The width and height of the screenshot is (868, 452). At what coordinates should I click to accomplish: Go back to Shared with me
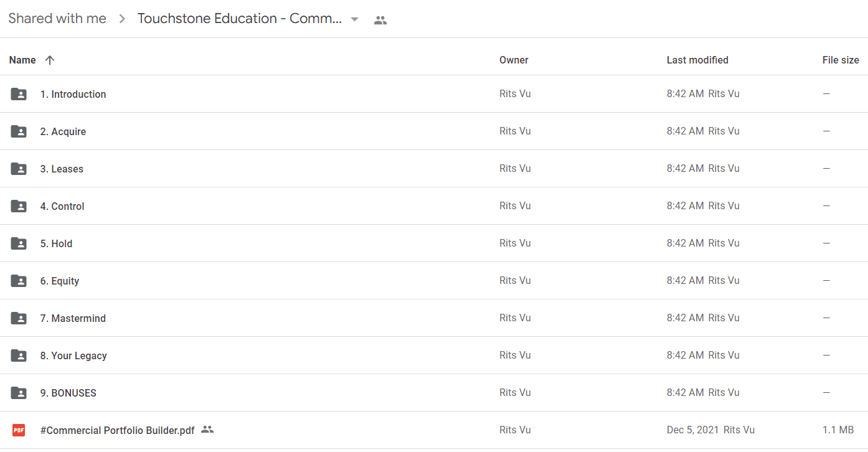click(57, 19)
